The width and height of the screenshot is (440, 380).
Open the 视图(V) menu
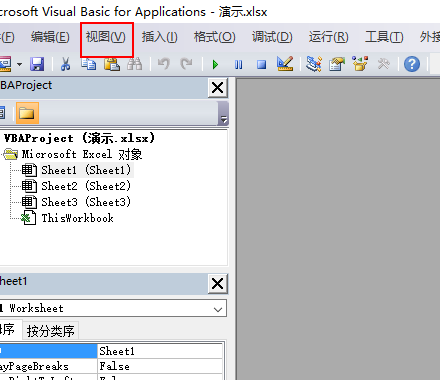click(106, 37)
